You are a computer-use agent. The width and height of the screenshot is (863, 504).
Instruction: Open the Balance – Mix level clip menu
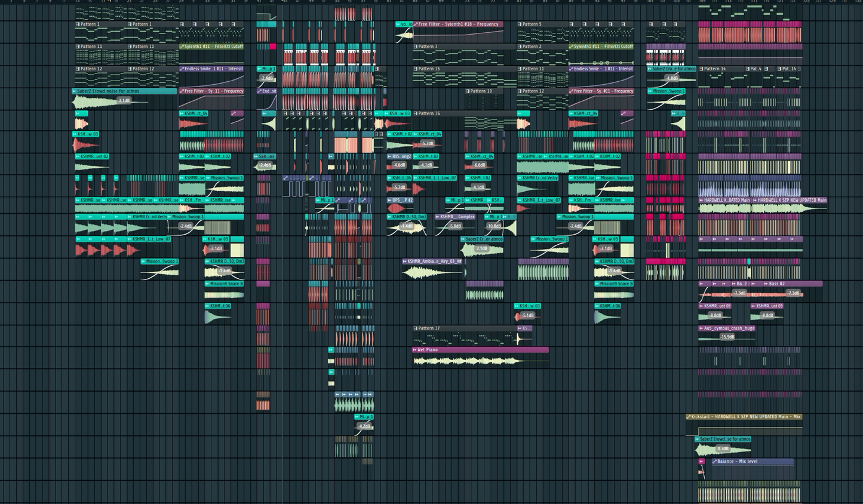point(714,462)
